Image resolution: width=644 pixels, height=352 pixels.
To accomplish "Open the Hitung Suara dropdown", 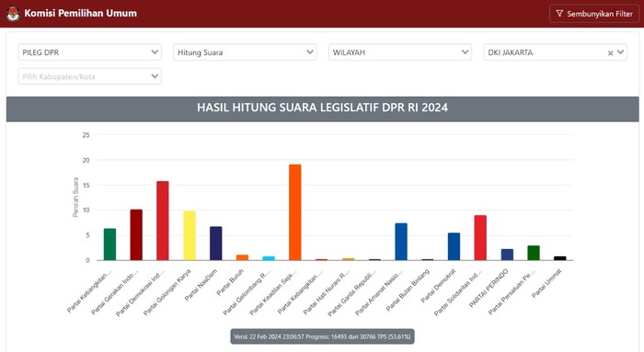I will click(x=245, y=52).
